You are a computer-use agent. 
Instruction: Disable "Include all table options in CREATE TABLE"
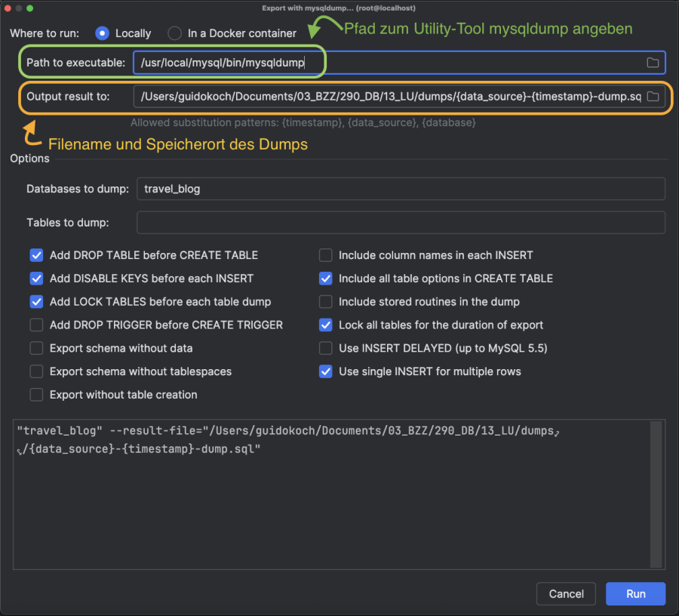[325, 279]
